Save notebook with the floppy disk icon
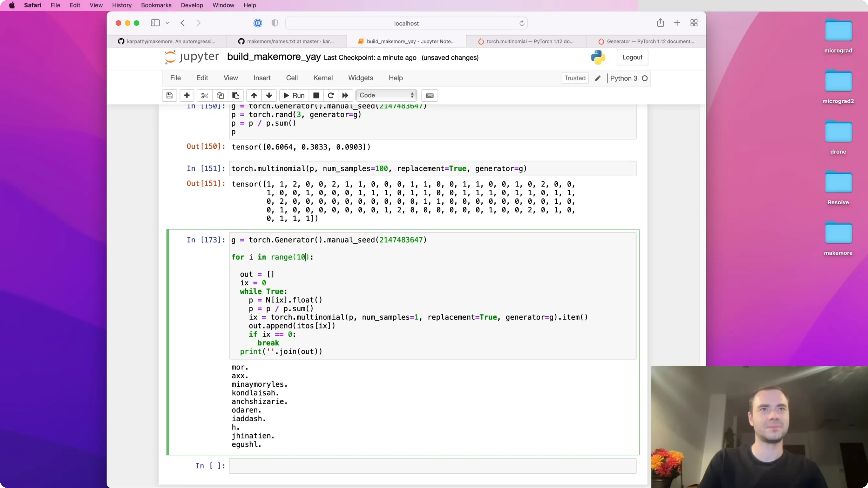868x488 pixels. [170, 95]
